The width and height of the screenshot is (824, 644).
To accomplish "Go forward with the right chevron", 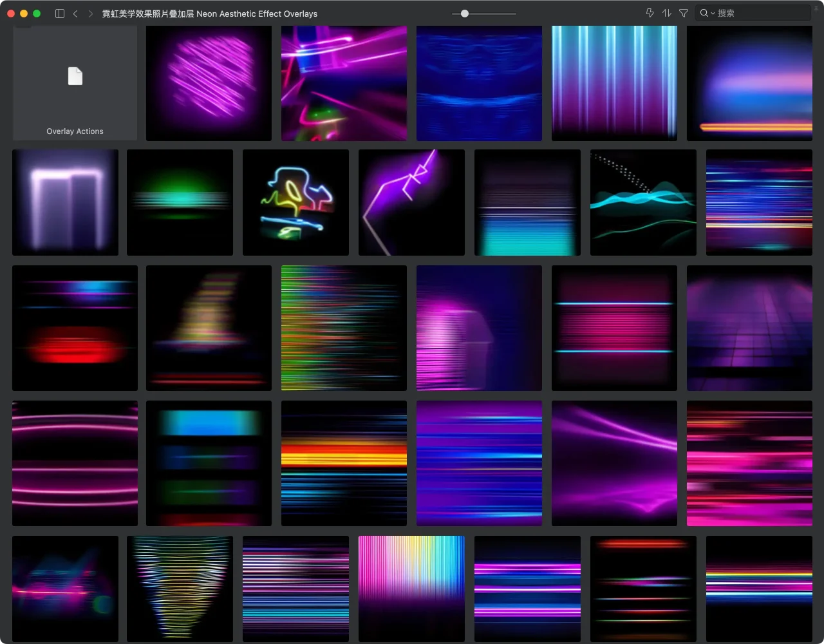I will (90, 13).
